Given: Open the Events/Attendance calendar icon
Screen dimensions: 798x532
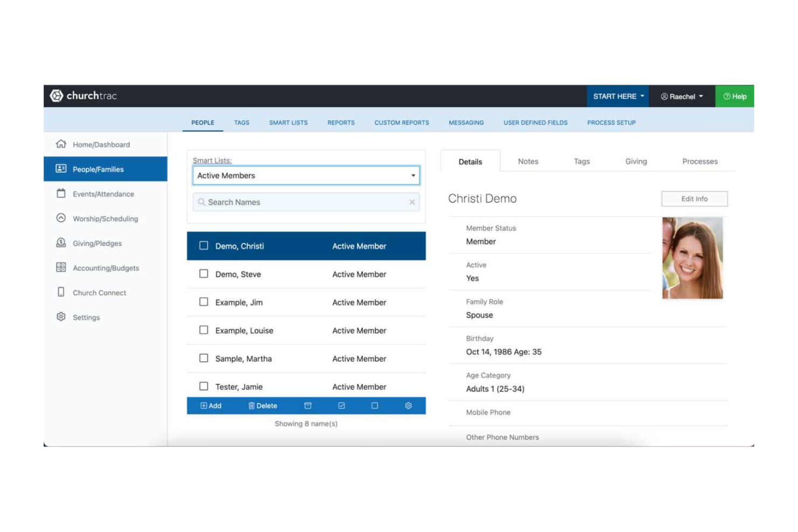Looking at the screenshot, I should tap(61, 194).
